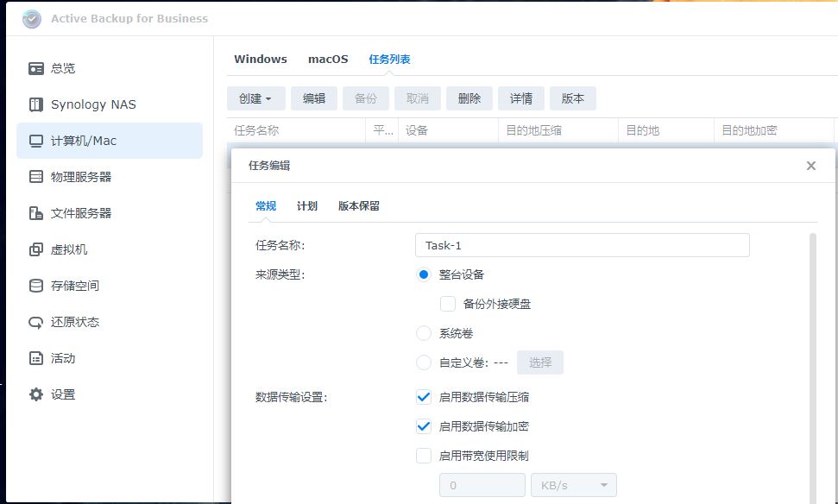
Task: Enable 启用带宽使用限制 checkbox
Action: click(424, 456)
